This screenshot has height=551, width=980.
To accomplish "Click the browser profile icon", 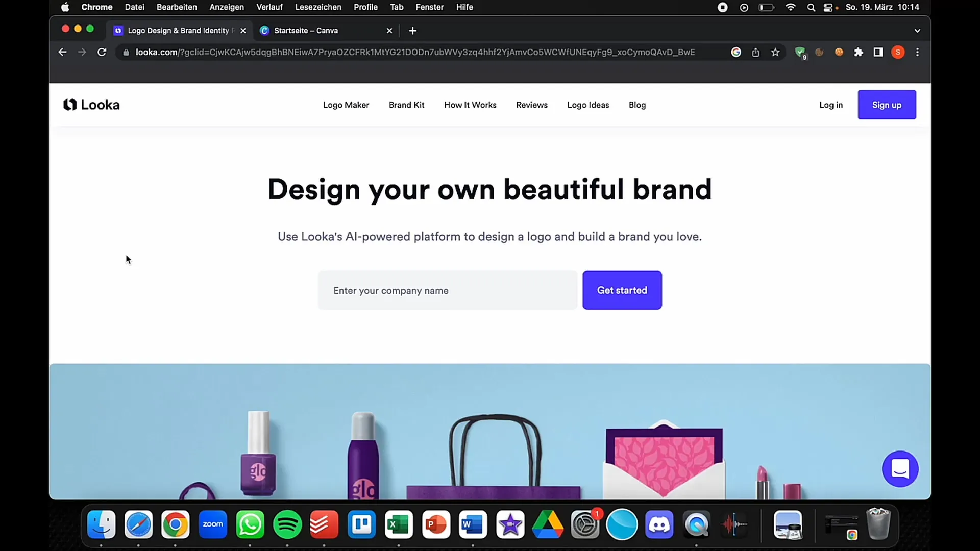I will (898, 52).
